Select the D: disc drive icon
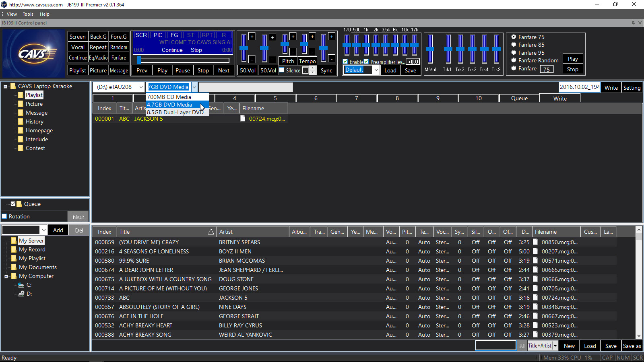Screen dimensions: 644x362 coord(21,294)
